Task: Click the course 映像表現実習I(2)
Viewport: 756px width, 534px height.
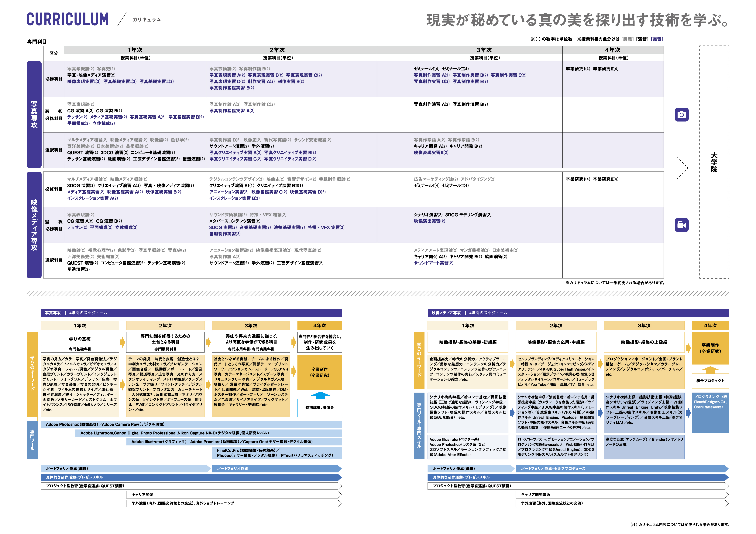Action: (x=84, y=82)
